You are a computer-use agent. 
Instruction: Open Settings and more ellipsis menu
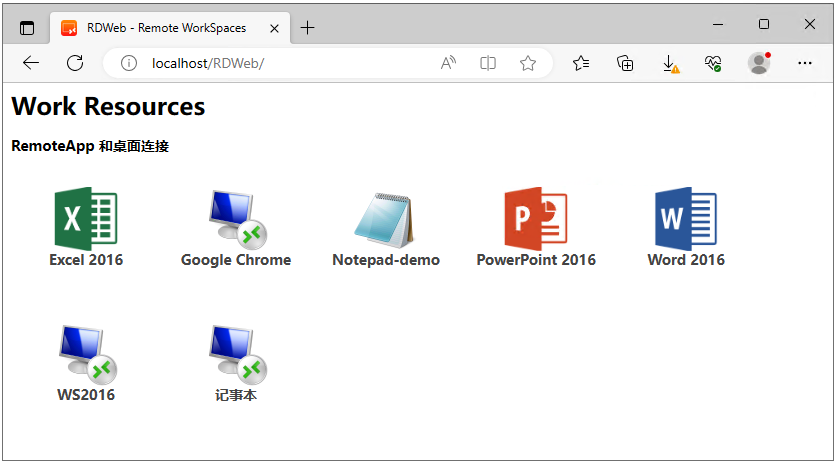click(x=805, y=63)
